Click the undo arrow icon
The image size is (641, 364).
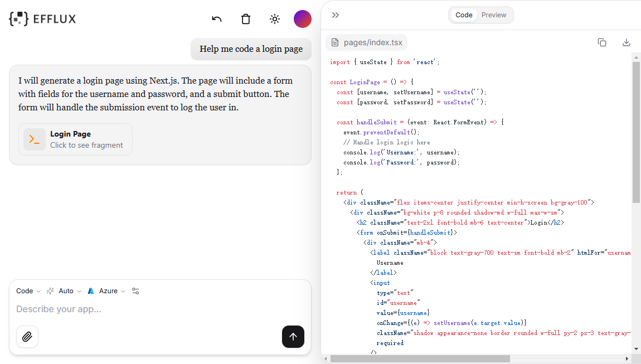tap(217, 19)
